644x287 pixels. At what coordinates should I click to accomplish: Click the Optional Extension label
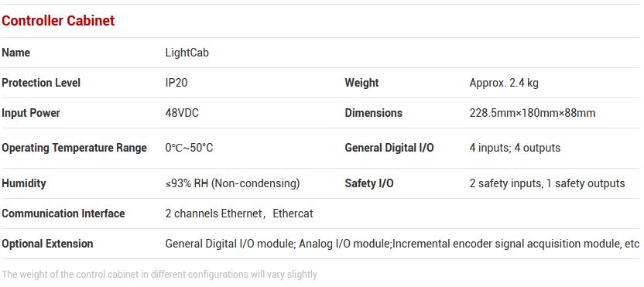47,244
